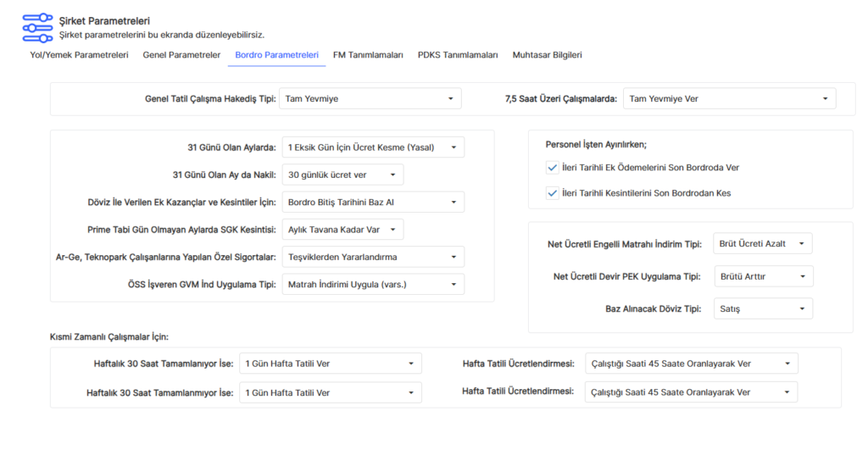Select the Bordro Parametreleri tab
868x461 pixels.
276,55
